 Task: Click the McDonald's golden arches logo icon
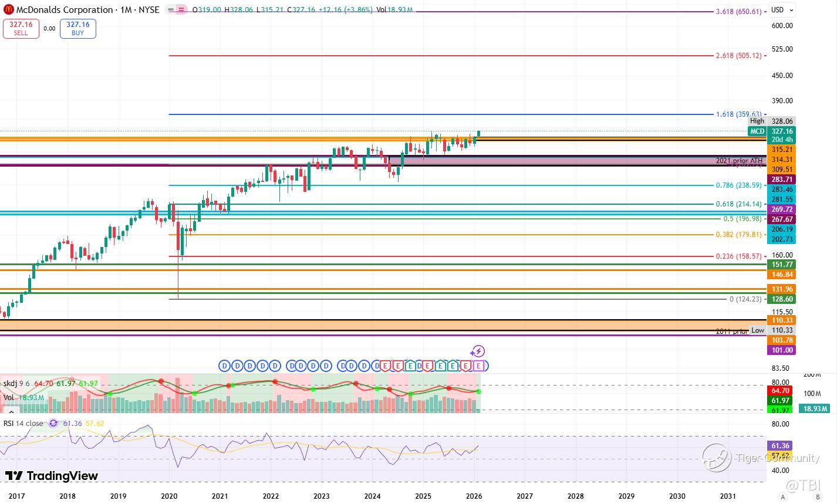(9, 9)
